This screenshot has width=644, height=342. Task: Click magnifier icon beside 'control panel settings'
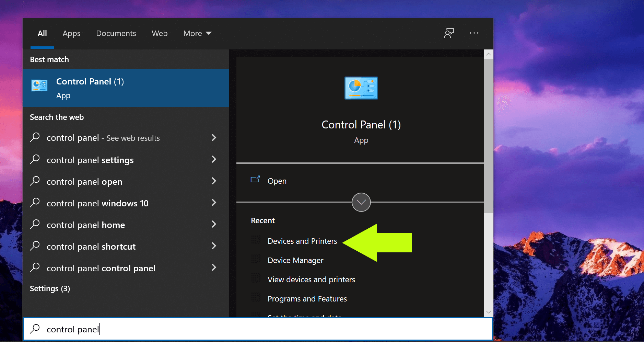(35, 159)
